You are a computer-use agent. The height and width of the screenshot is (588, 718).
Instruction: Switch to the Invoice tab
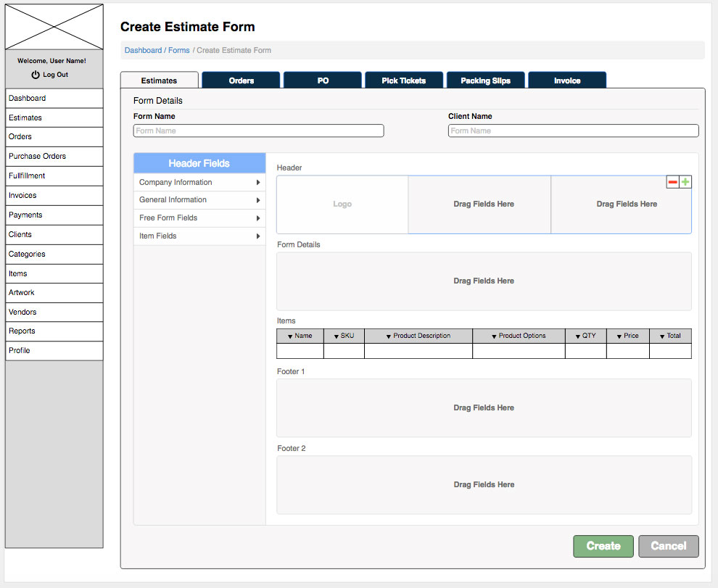[566, 80]
